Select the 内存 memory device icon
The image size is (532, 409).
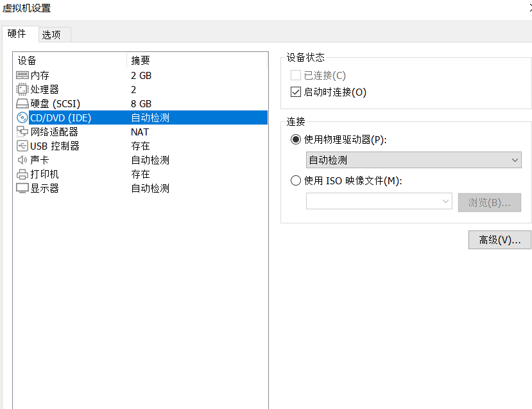click(23, 75)
